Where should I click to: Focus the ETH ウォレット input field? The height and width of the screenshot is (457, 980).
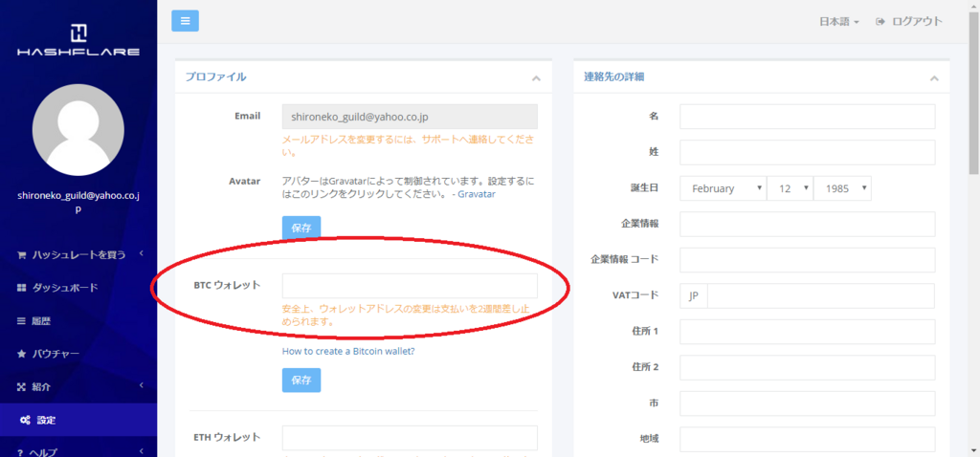410,438
